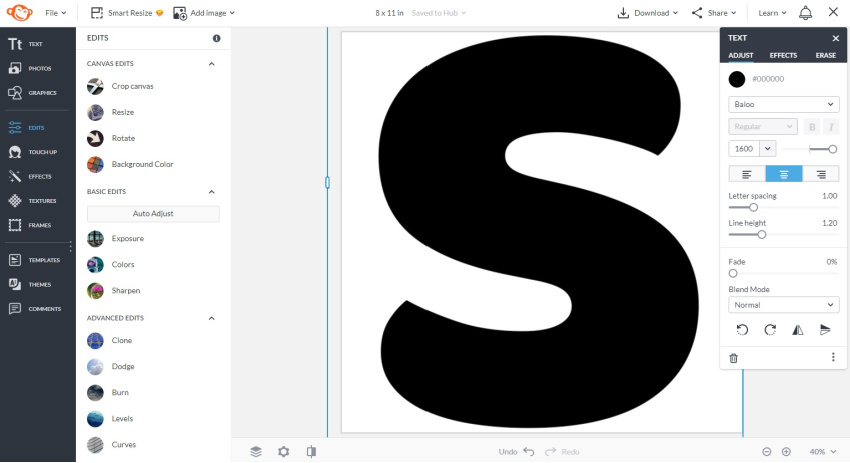
Task: Collapse the Canvas Edits section
Action: [x=211, y=64]
